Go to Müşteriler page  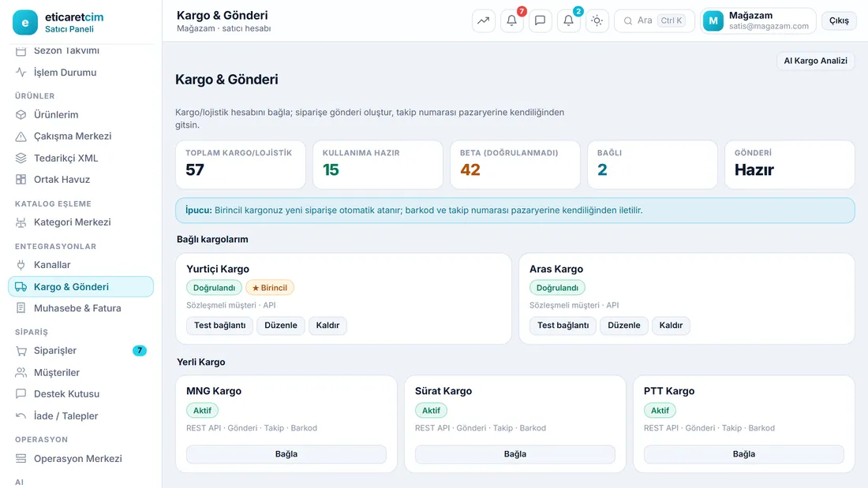pos(80,372)
